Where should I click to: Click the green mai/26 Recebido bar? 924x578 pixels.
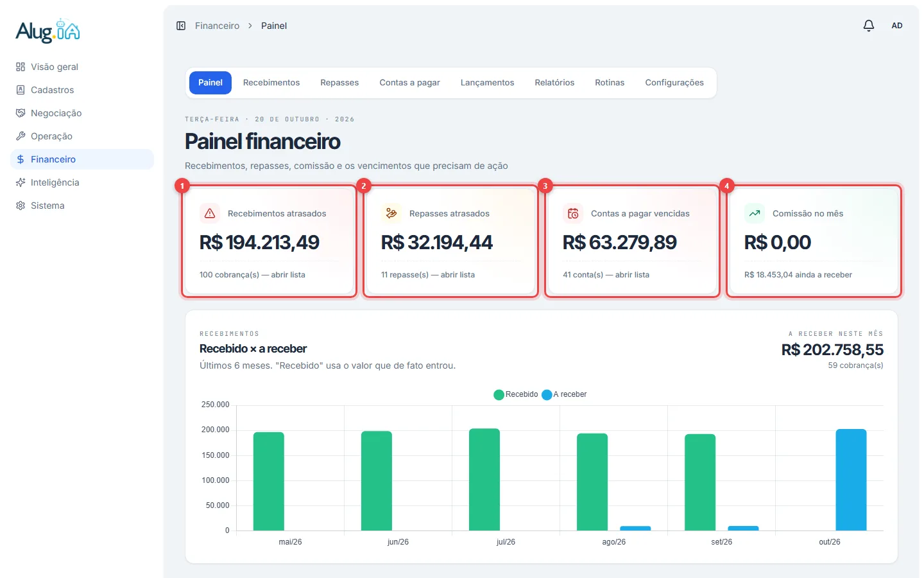point(269,482)
